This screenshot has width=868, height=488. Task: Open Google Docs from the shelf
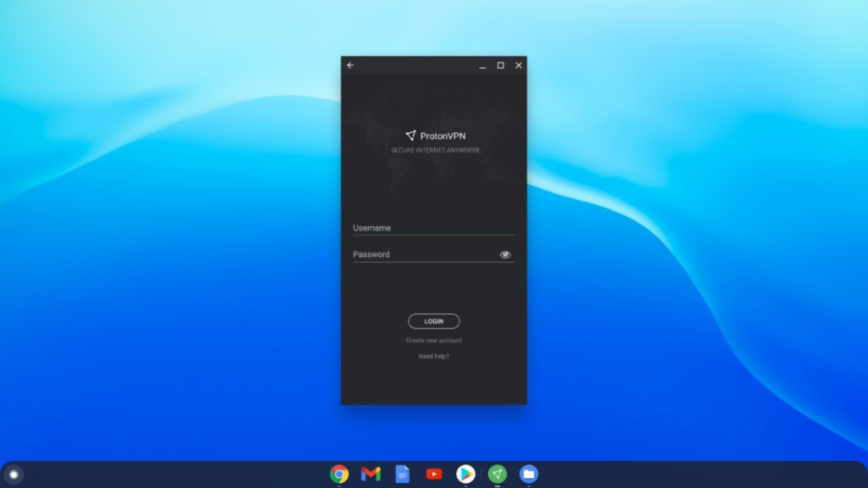tap(403, 474)
